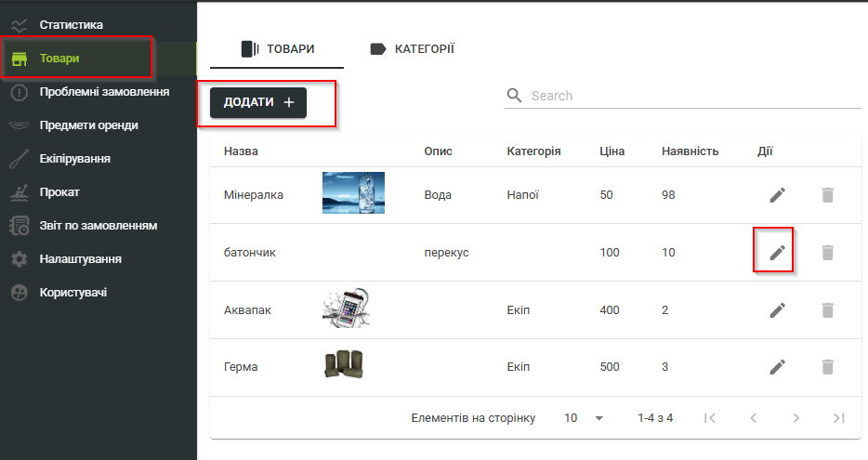Click the pencil icon for батончик
The width and height of the screenshot is (868, 460).
[777, 253]
